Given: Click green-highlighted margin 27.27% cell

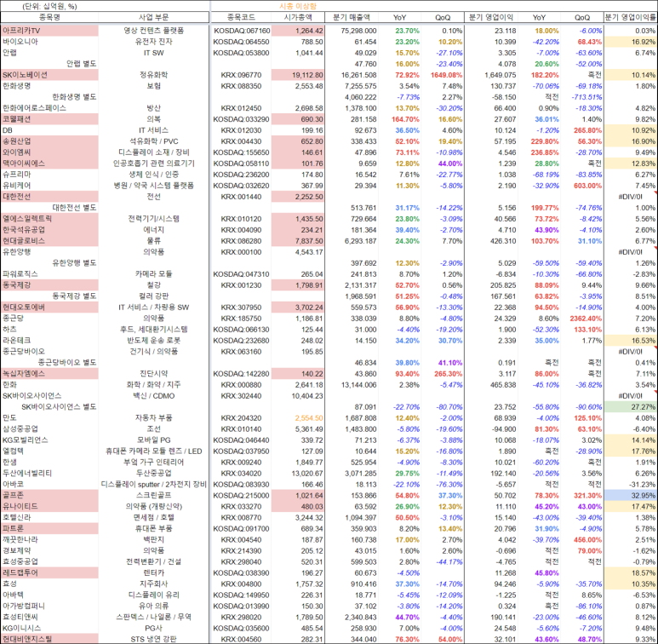Looking at the screenshot, I should click(x=631, y=407).
